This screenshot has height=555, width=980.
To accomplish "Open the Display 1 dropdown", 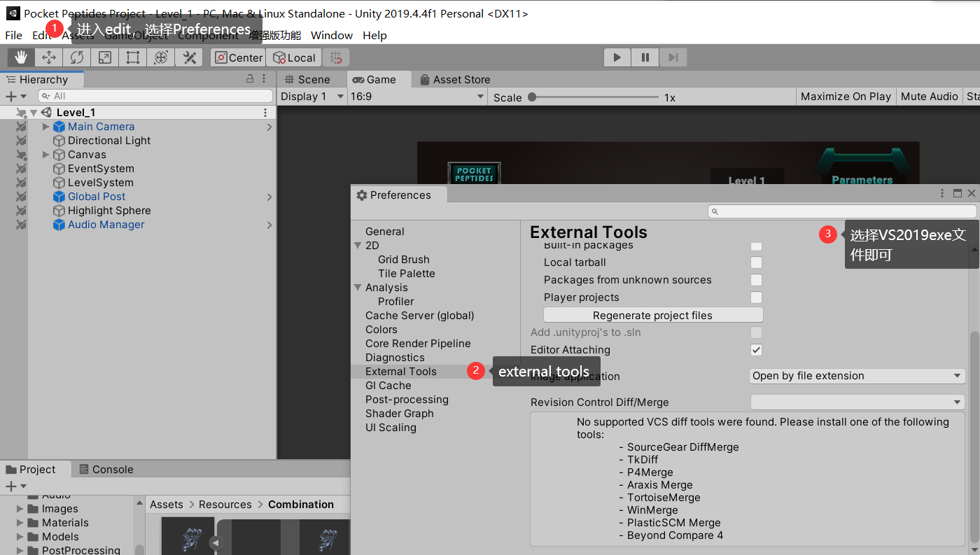I will [x=312, y=97].
